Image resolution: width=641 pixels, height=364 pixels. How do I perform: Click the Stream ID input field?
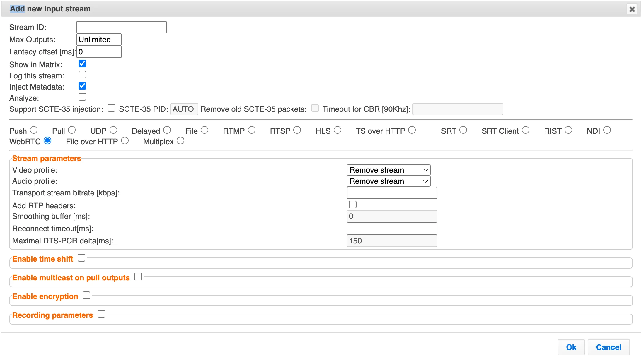tap(122, 27)
